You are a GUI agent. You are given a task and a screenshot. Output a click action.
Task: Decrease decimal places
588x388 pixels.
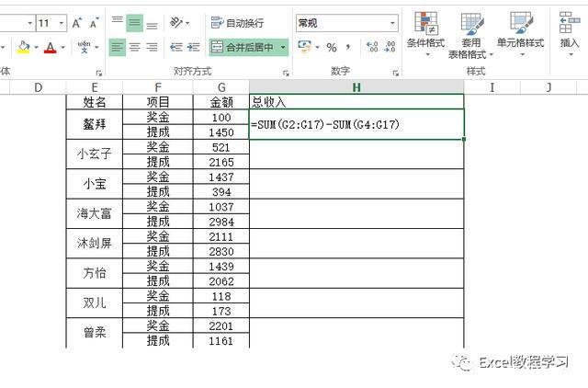390,47
